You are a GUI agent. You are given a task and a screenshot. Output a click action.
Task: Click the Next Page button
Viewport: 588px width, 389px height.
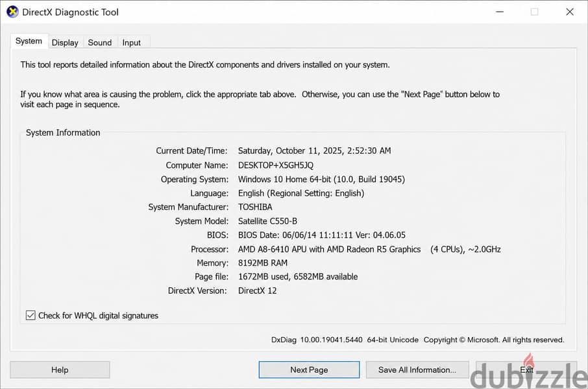click(x=309, y=370)
